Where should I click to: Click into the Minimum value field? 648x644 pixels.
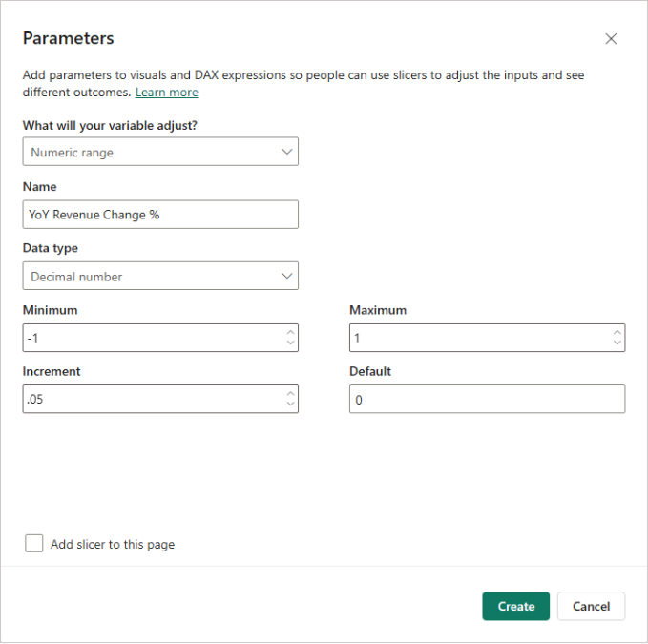coord(148,338)
